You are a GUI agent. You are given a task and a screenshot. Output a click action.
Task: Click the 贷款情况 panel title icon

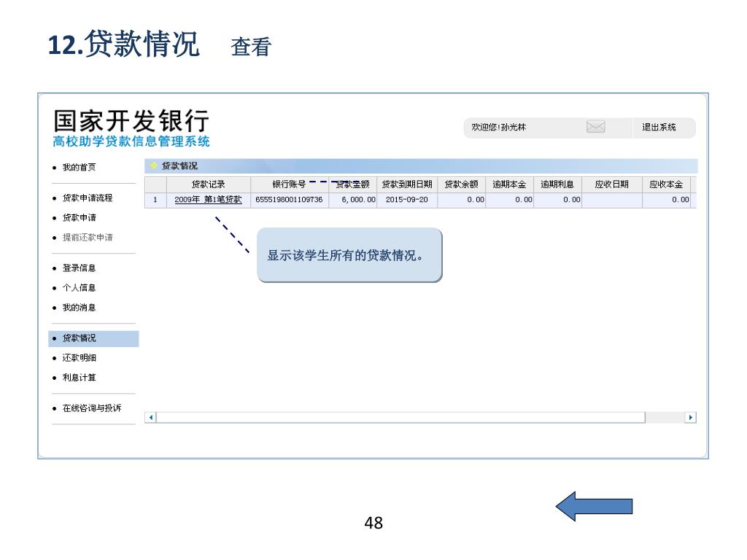click(x=153, y=166)
